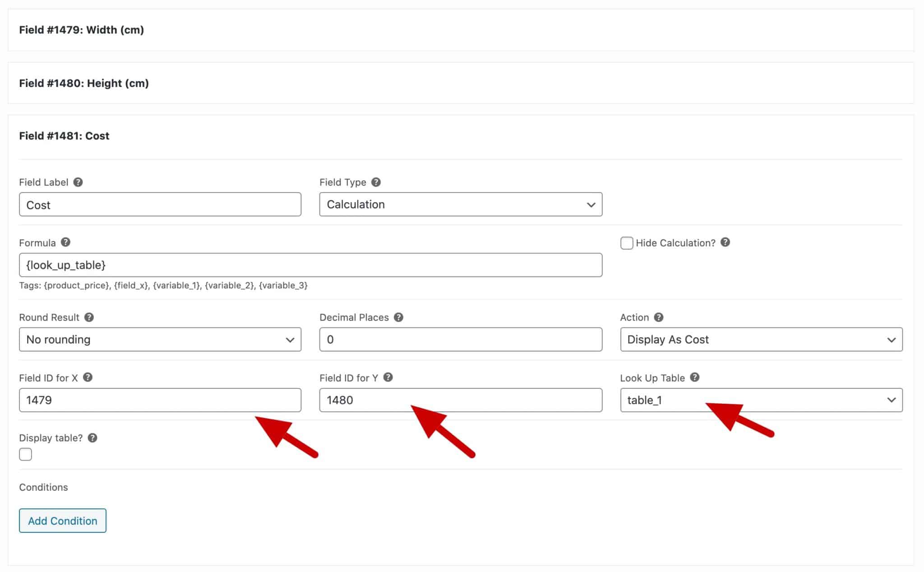Image resolution: width=924 pixels, height=572 pixels.
Task: Enable the Hide Calculation checkbox
Action: tap(627, 243)
